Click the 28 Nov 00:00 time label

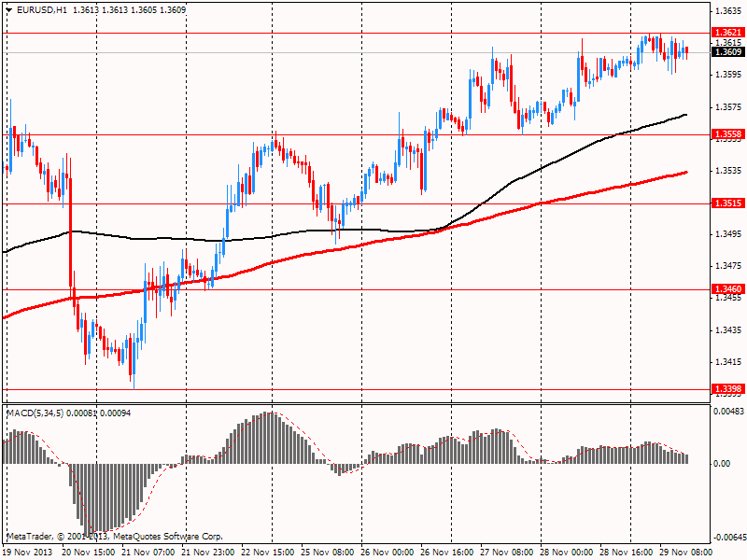567,553
